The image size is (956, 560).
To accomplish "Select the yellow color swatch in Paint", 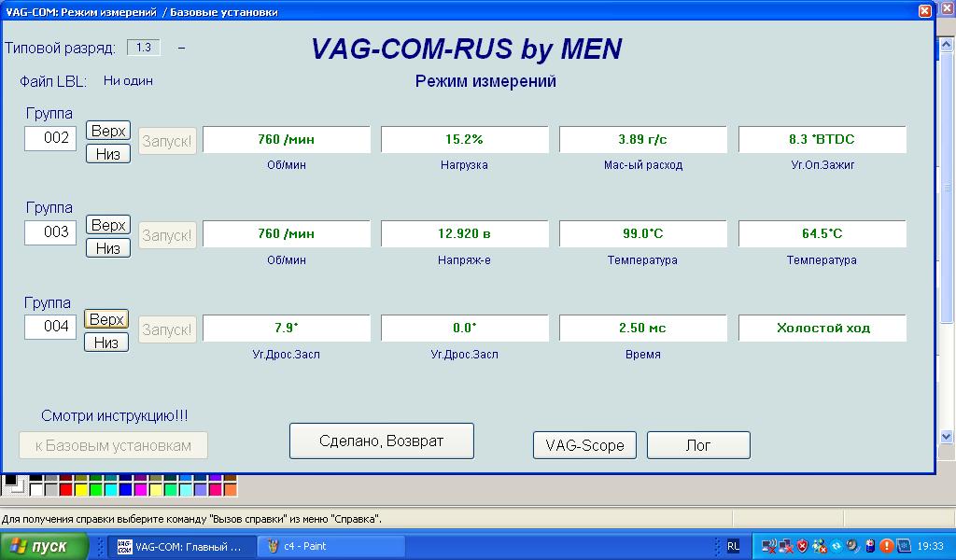I will (x=81, y=489).
